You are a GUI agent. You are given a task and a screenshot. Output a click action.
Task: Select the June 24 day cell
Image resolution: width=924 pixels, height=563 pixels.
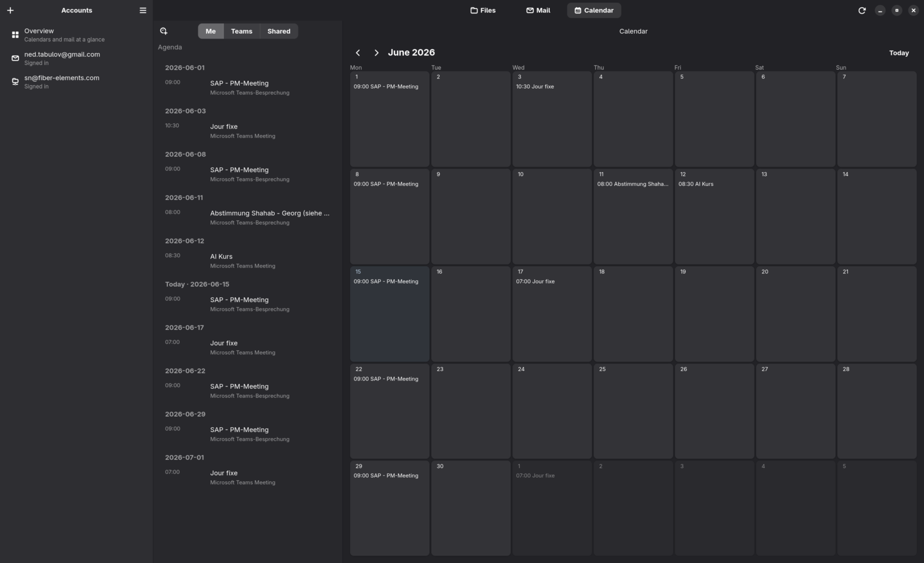[552, 411]
